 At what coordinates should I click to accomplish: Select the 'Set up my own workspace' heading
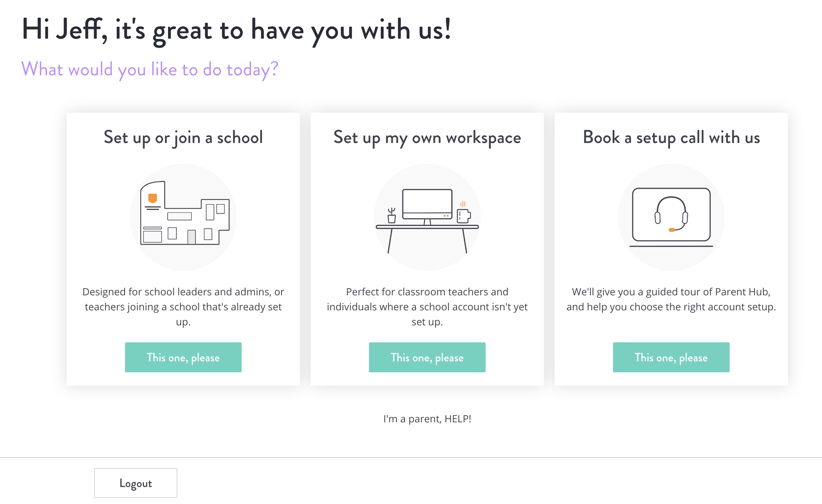[427, 138]
